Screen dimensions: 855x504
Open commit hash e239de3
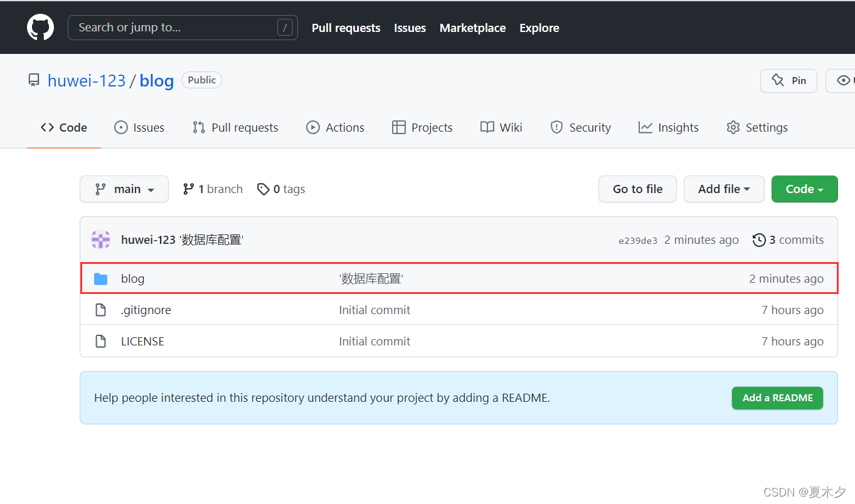tap(638, 241)
